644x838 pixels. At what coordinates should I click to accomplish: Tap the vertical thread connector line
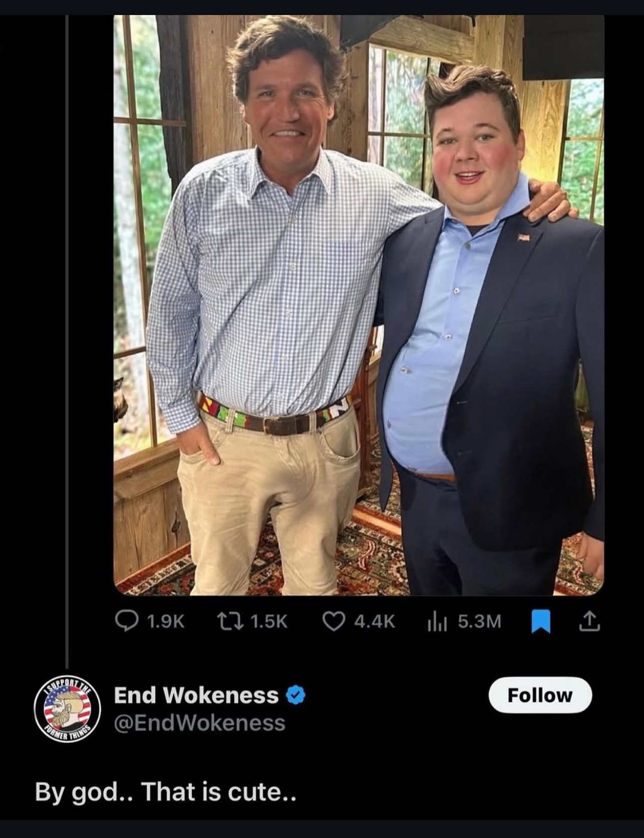[67, 341]
